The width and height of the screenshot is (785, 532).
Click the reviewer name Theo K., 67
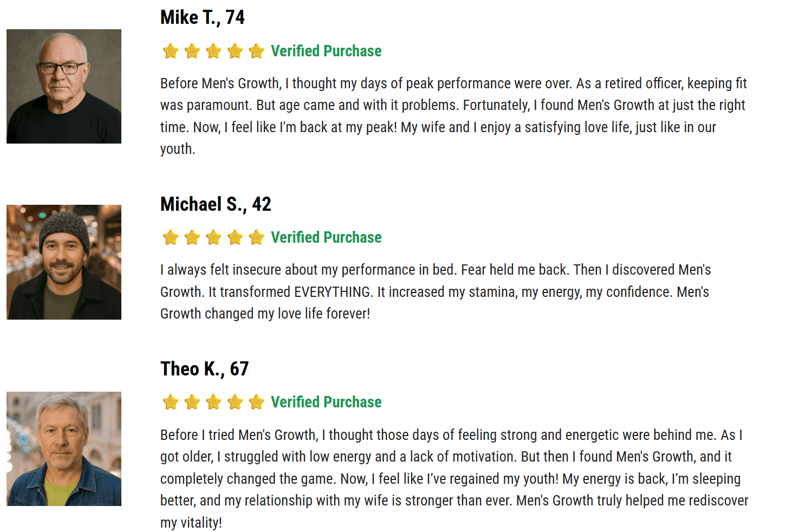(x=204, y=369)
